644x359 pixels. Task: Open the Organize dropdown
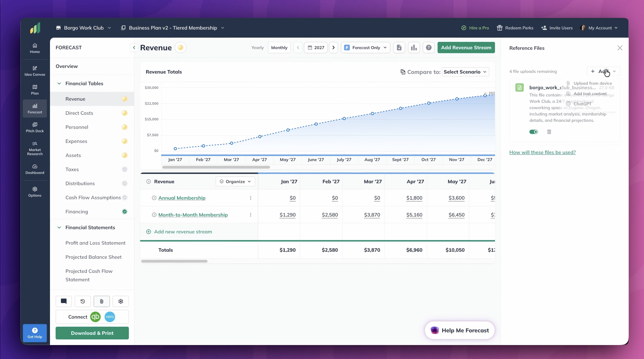(x=235, y=181)
